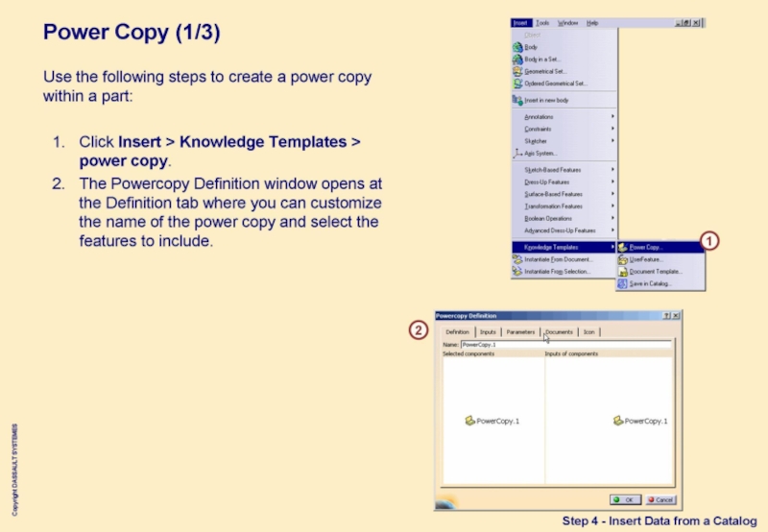The image size is (768, 532).
Task: Close the Powercopy Definition dialog
Action: [x=676, y=316]
